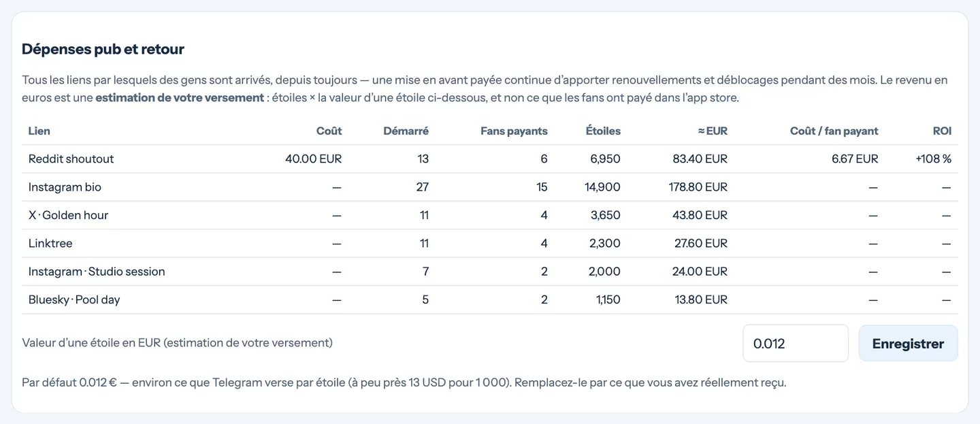Select Instagram · Studio session row name
Screen dimensions: 980x424
pos(97,272)
